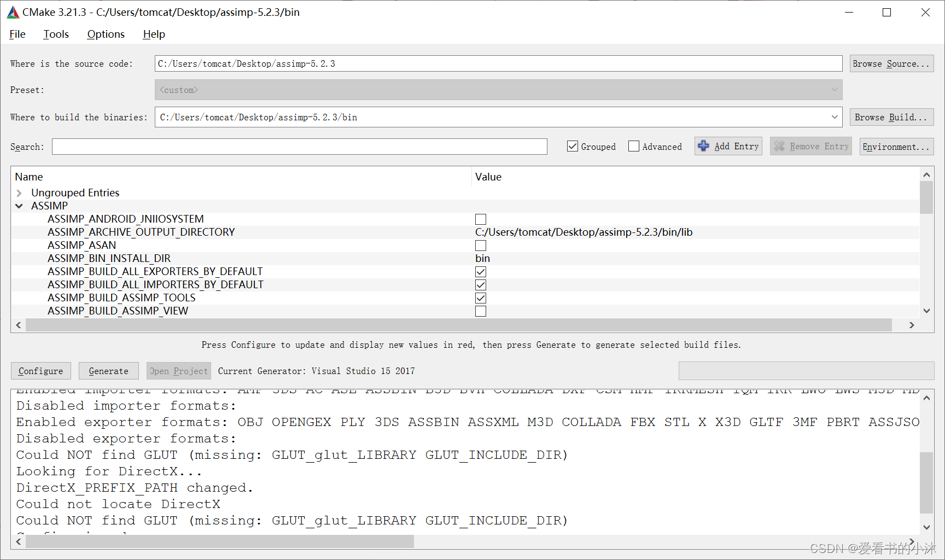Enable ASSIMP_BUILD_ASSIMP_VIEW option
Image resolution: width=945 pixels, height=560 pixels.
[481, 311]
